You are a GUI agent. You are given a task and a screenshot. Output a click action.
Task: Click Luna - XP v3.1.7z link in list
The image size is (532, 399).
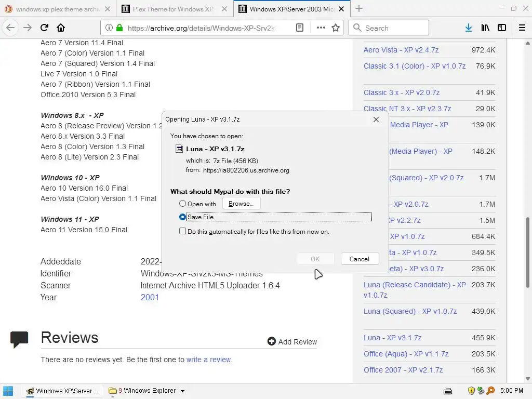coord(393,338)
